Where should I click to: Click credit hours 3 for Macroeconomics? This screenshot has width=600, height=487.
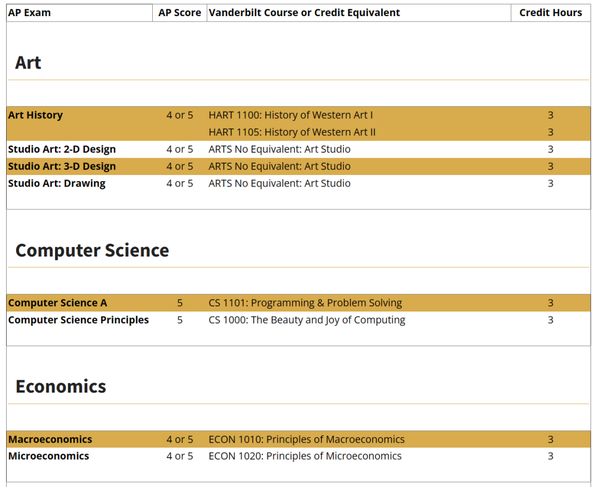(x=551, y=439)
